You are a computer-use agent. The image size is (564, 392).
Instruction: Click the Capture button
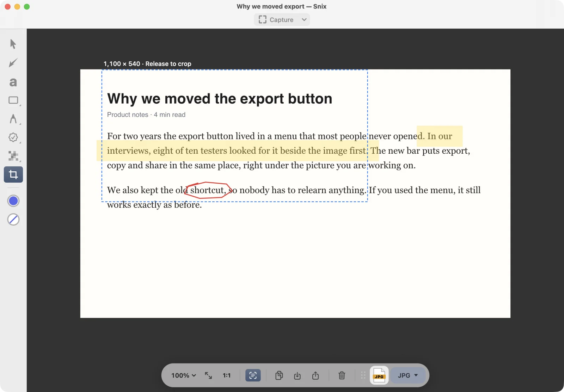point(276,20)
